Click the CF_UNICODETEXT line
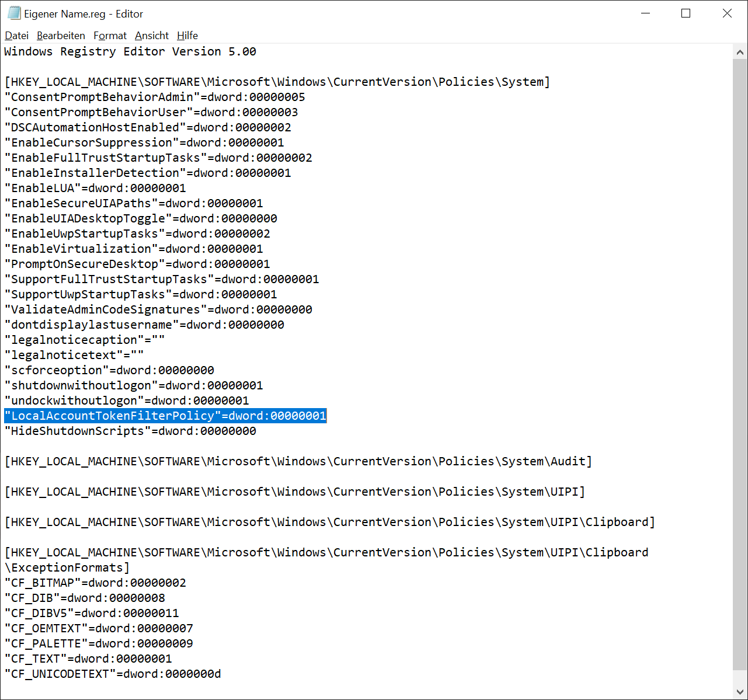Screen dimensions: 748x700 click(113, 674)
